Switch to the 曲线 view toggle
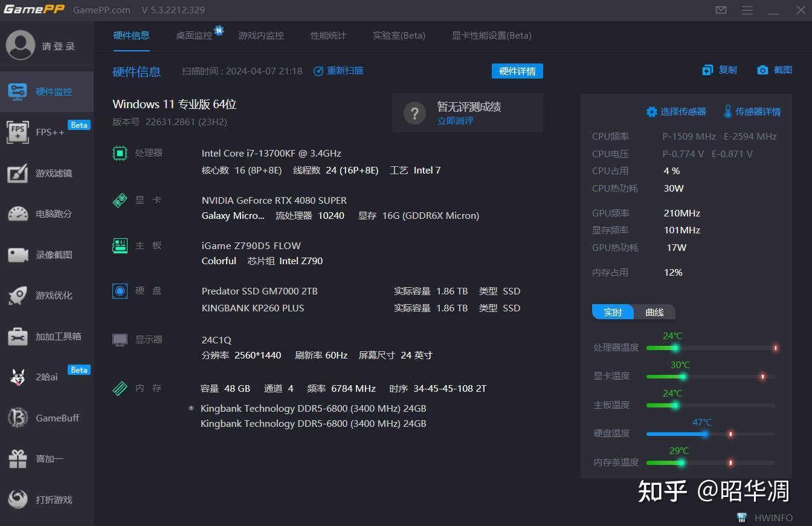This screenshot has width=812, height=526. click(654, 312)
